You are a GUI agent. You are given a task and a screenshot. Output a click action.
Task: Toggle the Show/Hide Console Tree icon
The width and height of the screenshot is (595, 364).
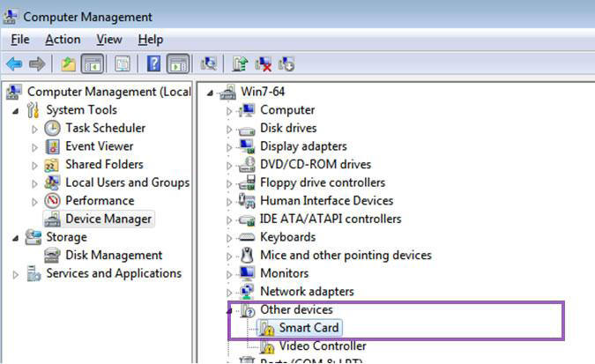point(92,63)
